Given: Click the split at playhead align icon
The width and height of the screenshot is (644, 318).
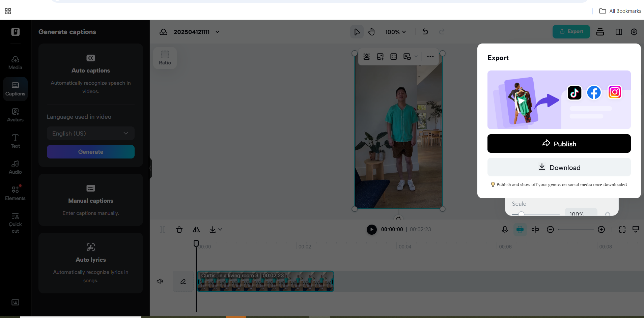Looking at the screenshot, I should pyautogui.click(x=535, y=230).
